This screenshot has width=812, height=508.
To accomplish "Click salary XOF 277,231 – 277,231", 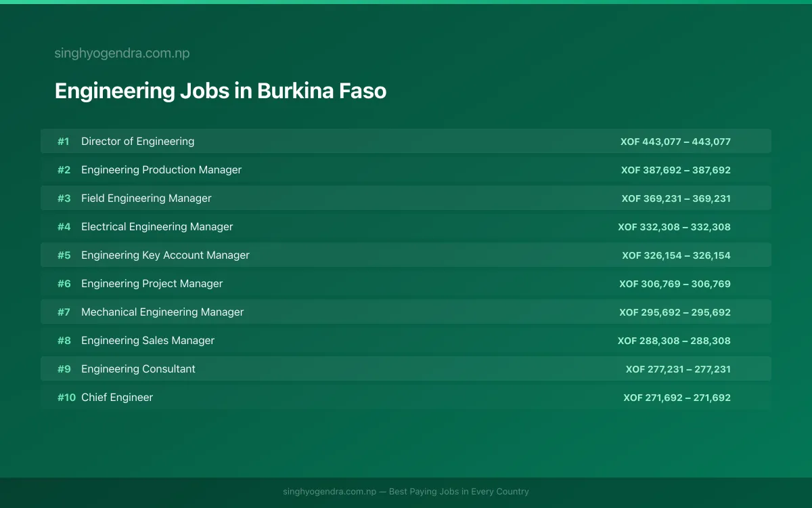I will [x=678, y=369].
